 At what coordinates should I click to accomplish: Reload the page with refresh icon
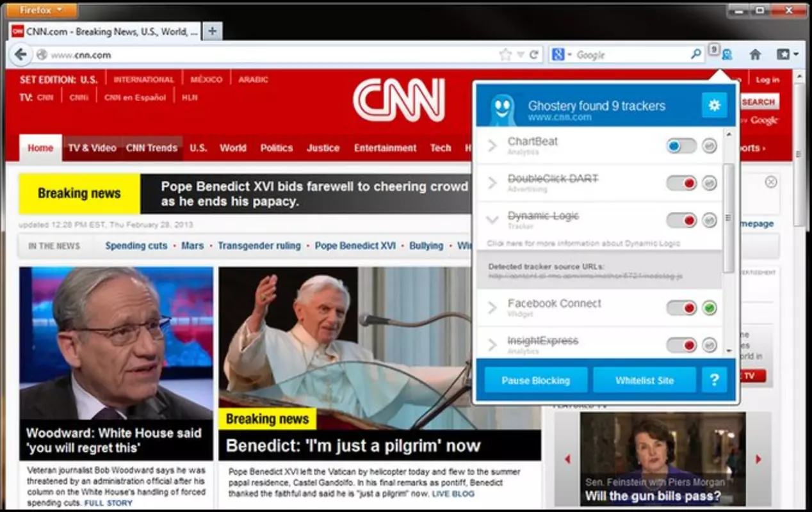coord(533,55)
